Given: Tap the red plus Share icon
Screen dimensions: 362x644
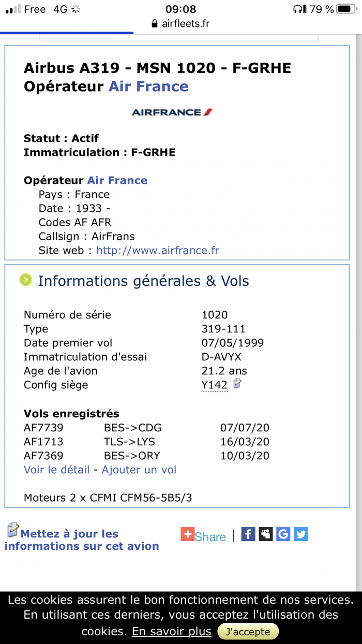Looking at the screenshot, I should tap(187, 534).
